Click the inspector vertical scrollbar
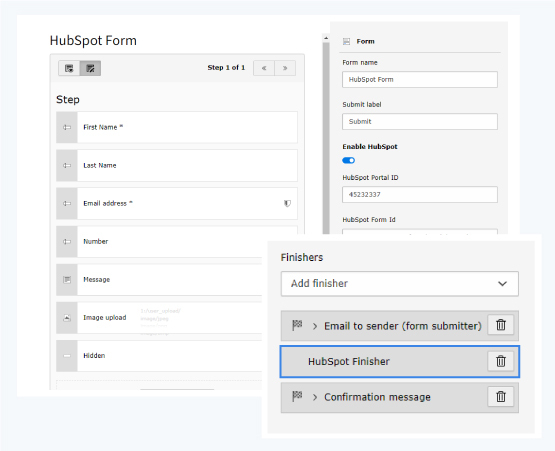The image size is (555, 451). coord(326,138)
